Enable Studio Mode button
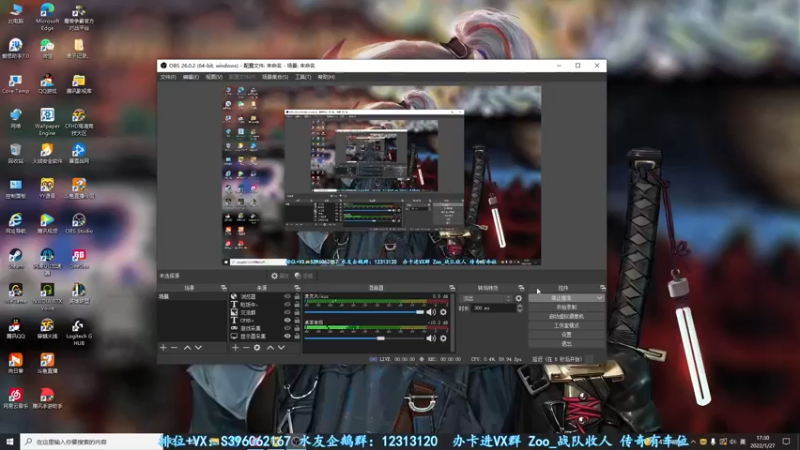This screenshot has width=800, height=450. (x=566, y=326)
